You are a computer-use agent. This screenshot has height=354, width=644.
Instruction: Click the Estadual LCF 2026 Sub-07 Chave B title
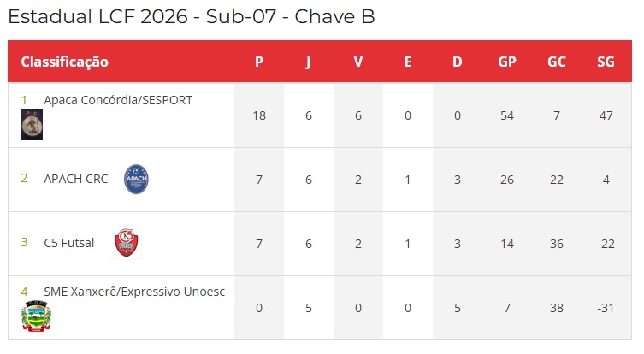click(x=192, y=17)
